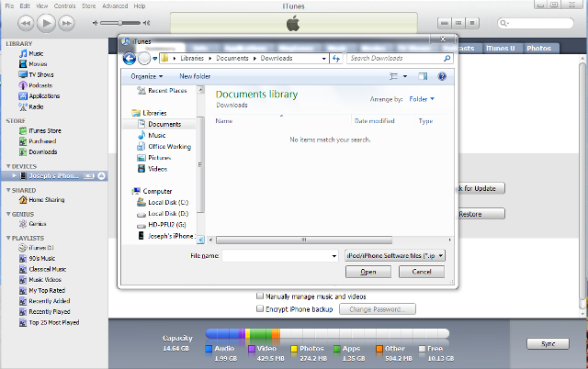Select Office Working library

(169, 147)
